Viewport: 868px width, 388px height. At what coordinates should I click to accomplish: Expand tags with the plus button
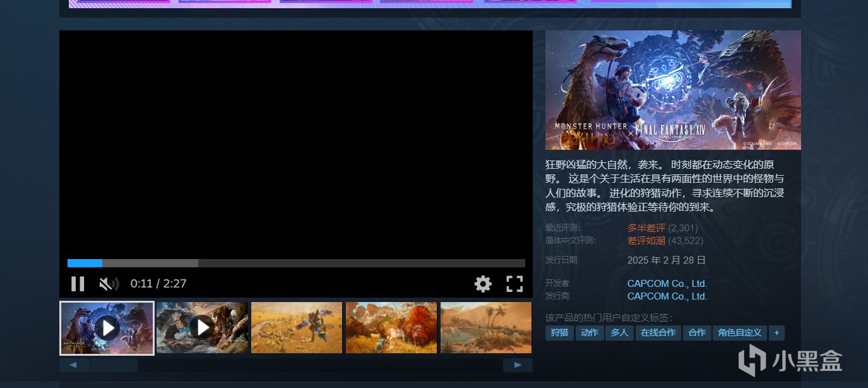coord(776,333)
